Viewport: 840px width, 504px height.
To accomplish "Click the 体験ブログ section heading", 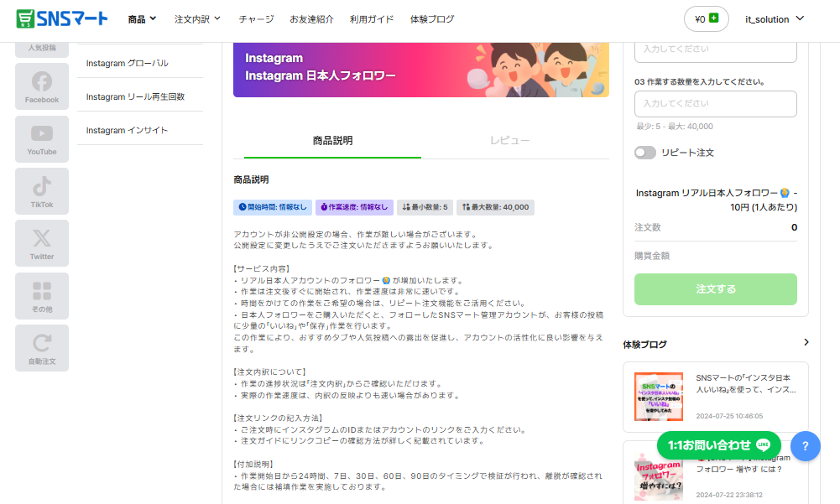I will [x=645, y=345].
